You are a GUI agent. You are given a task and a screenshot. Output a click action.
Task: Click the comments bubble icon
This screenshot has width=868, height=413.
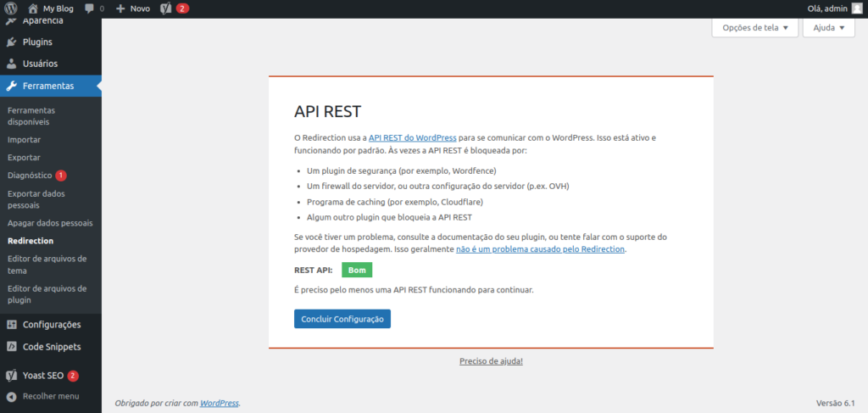coord(90,8)
